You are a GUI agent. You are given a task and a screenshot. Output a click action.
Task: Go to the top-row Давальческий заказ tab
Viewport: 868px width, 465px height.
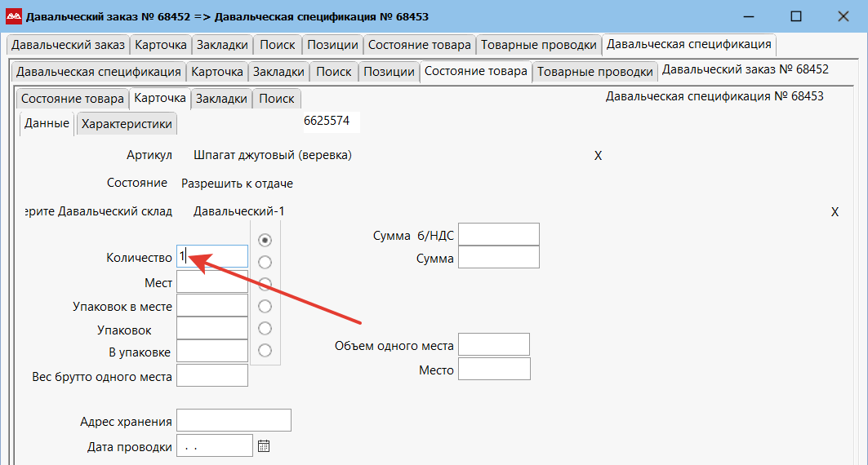(x=69, y=45)
